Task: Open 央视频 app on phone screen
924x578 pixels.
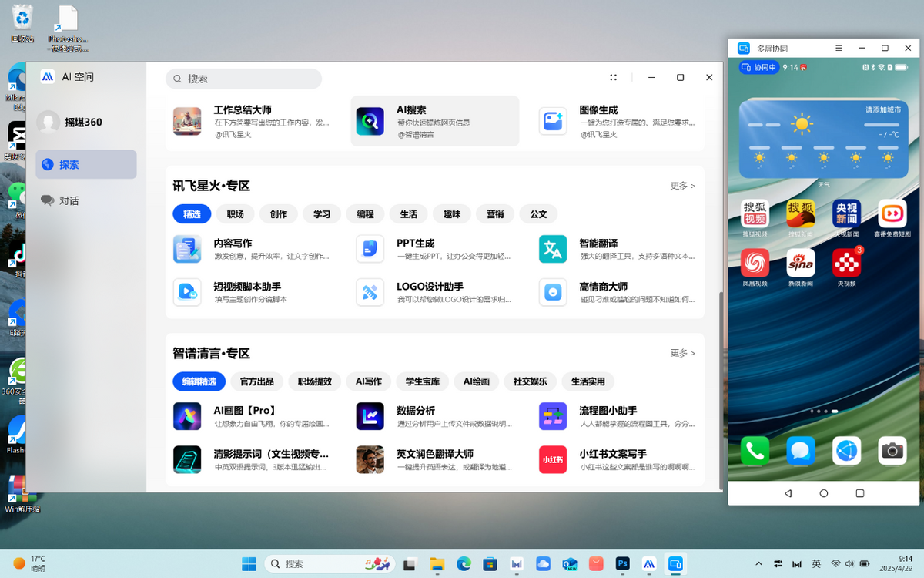Action: click(846, 263)
